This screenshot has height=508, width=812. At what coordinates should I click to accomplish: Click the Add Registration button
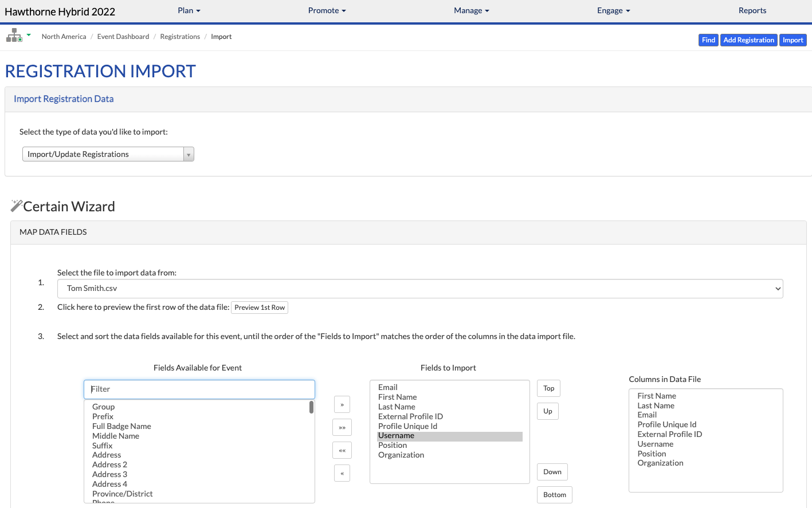749,40
